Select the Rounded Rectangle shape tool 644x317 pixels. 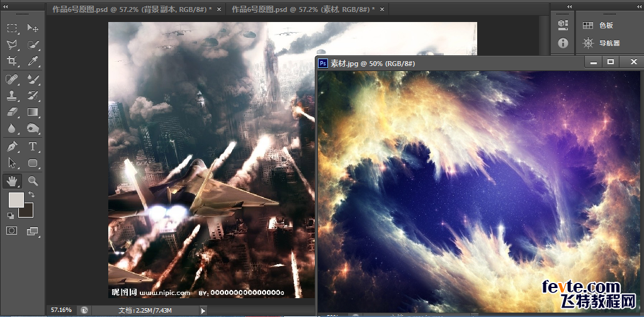pos(33,163)
